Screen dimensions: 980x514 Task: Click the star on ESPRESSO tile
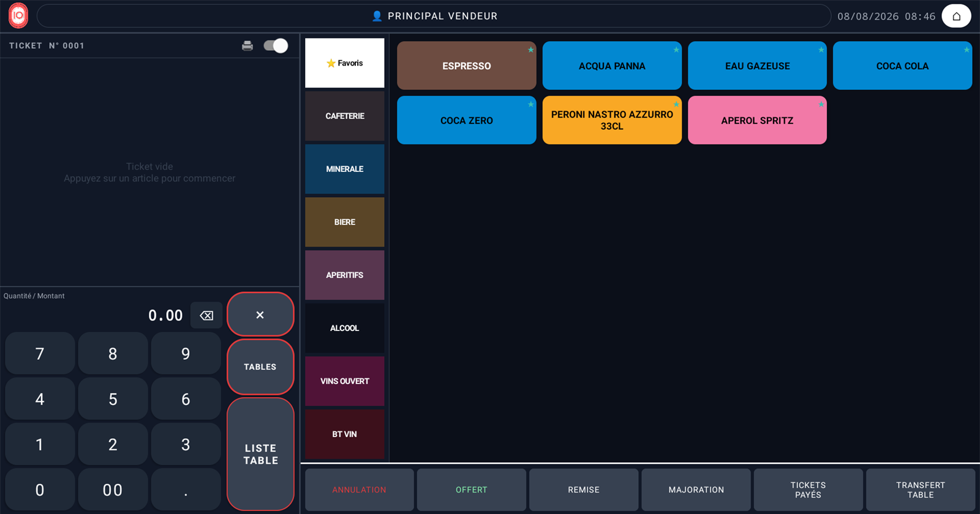(530, 50)
